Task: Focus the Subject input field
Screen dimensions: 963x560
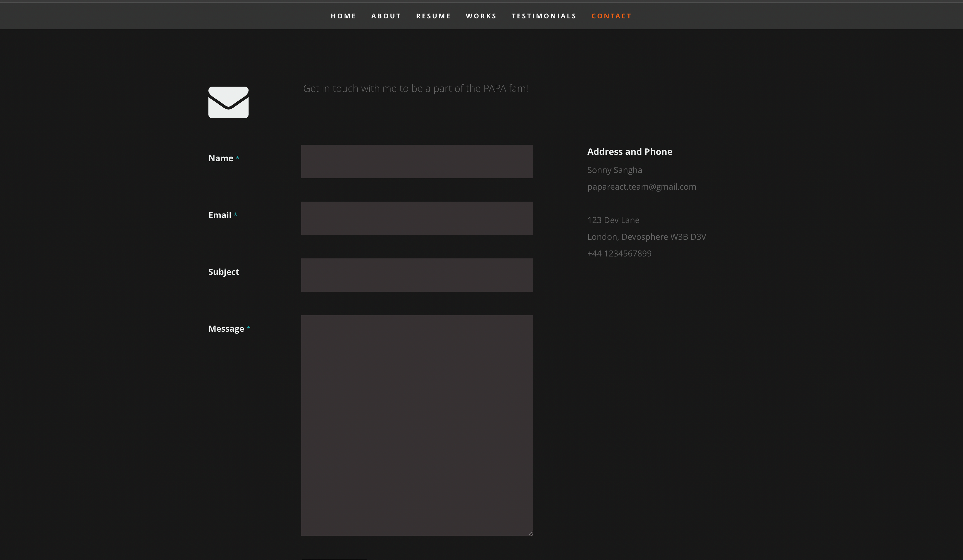Action: click(x=417, y=275)
